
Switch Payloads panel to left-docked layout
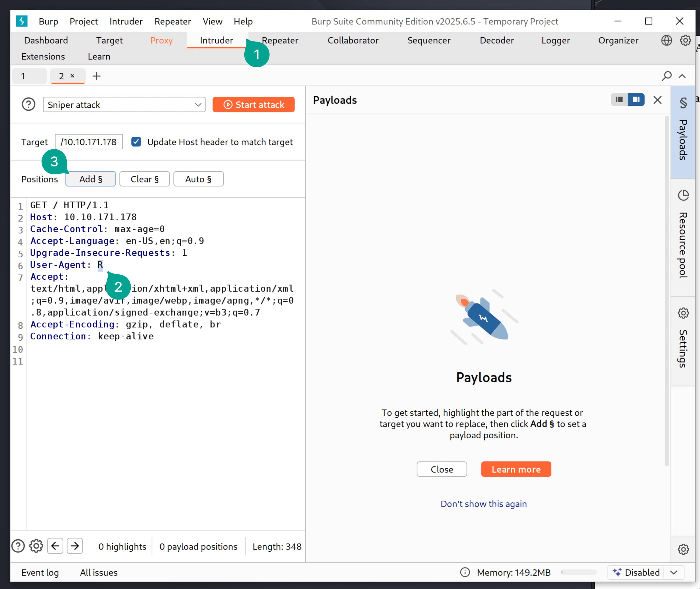click(x=619, y=99)
